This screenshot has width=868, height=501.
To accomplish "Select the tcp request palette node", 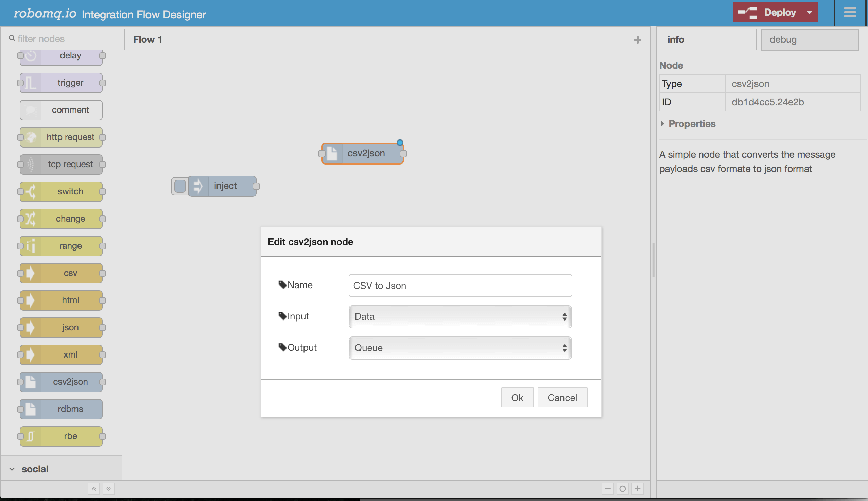I will [61, 164].
